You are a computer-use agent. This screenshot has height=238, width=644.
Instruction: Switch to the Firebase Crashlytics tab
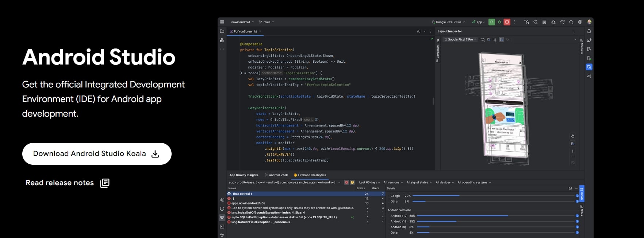coord(310,175)
